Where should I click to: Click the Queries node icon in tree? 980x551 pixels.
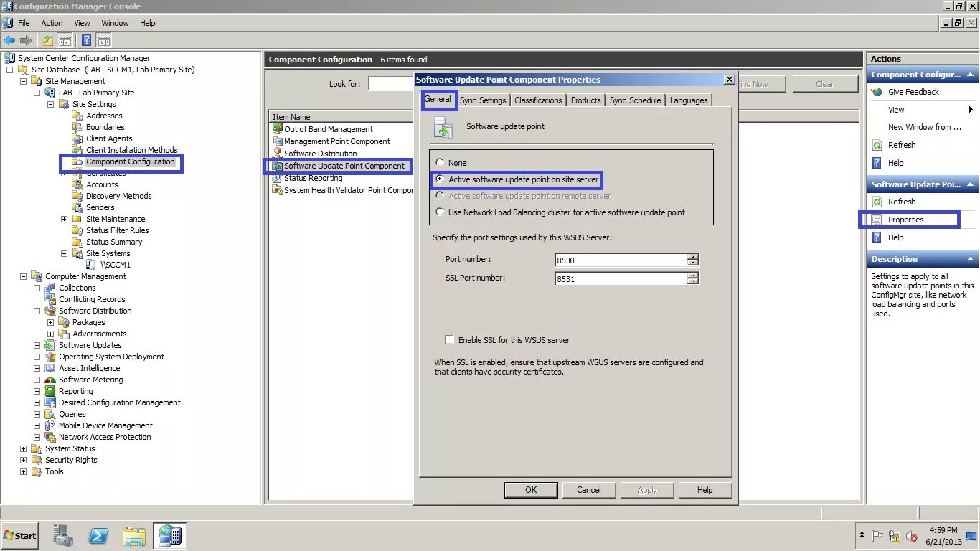(x=50, y=414)
